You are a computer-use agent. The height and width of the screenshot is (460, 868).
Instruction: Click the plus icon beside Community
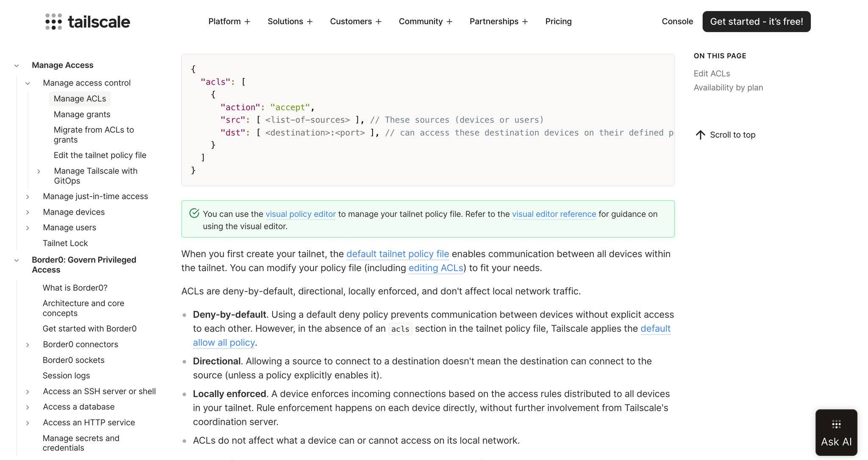click(449, 22)
